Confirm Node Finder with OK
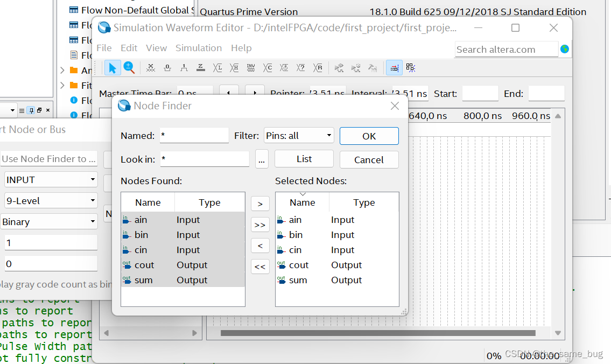This screenshot has width=611, height=364. point(369,136)
